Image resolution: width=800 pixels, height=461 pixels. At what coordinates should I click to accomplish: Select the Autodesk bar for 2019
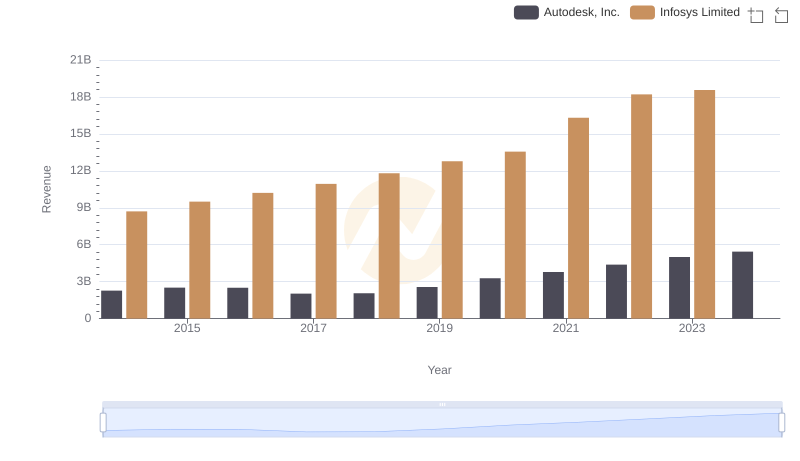pos(427,302)
